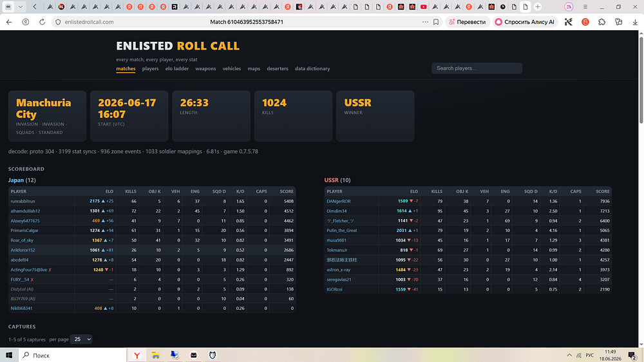Image resolution: width=644 pixels, height=362 pixels.
Task: Switch to the elo ladder tab
Action: point(177,69)
